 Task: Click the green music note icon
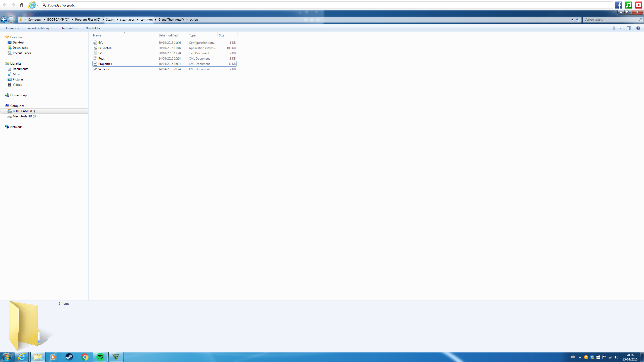tap(628, 5)
